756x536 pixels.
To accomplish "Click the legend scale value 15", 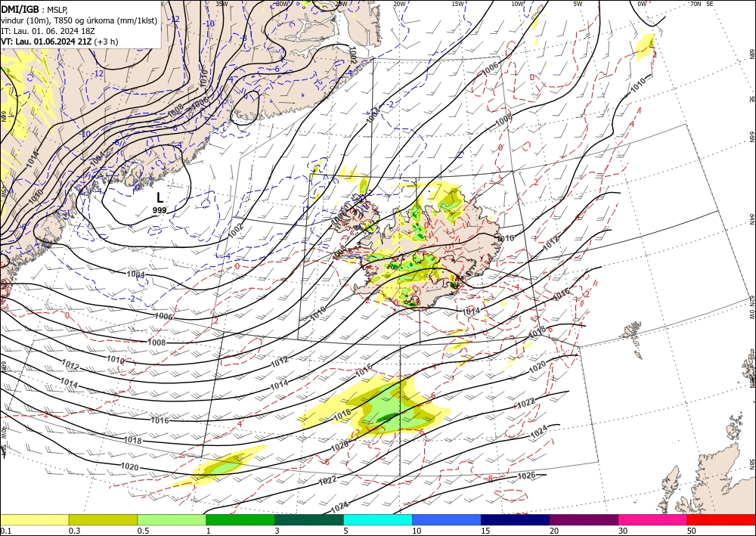I will [485, 531].
